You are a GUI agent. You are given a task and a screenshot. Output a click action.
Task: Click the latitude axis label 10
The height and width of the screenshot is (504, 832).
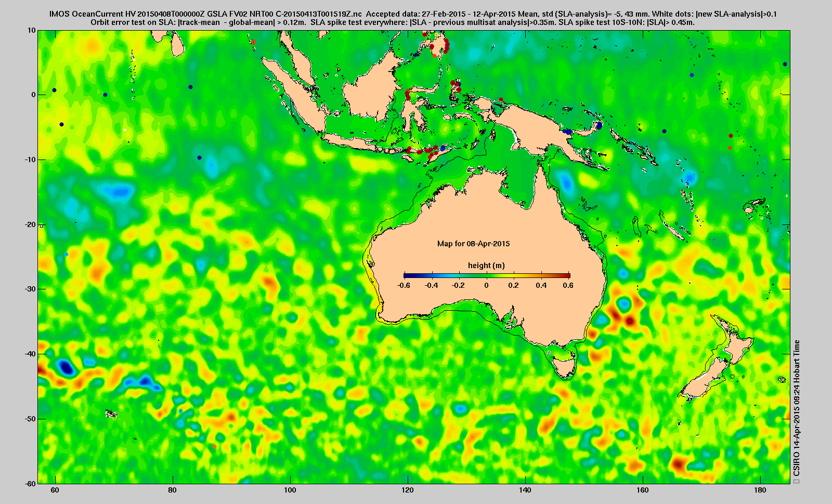point(32,30)
